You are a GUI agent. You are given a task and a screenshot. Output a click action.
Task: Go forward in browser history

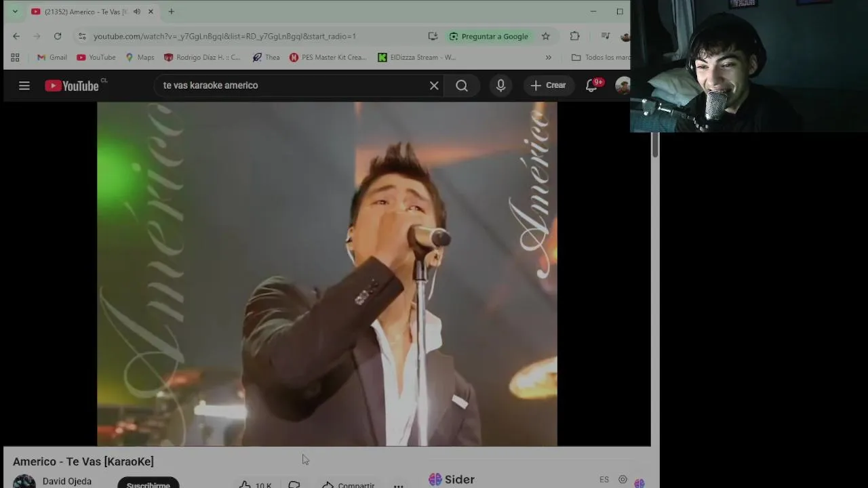[x=37, y=36]
